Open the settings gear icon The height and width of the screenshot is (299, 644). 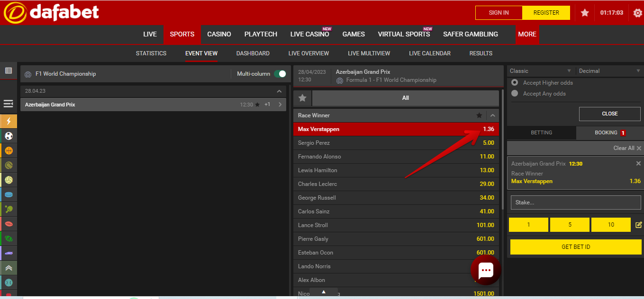click(x=638, y=13)
